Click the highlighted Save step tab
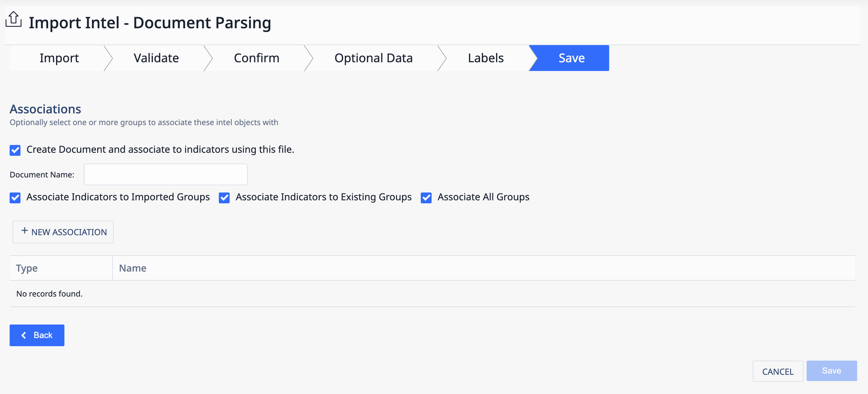The image size is (868, 394). (569, 58)
